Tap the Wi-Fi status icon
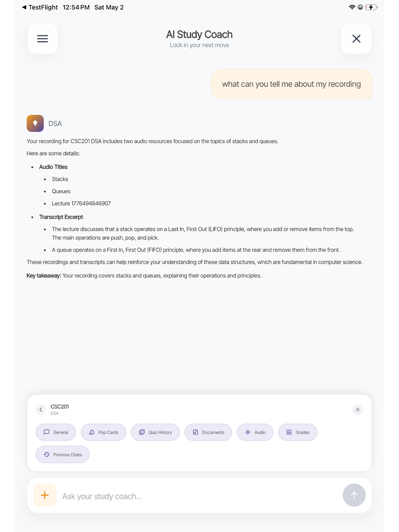 [x=352, y=7]
